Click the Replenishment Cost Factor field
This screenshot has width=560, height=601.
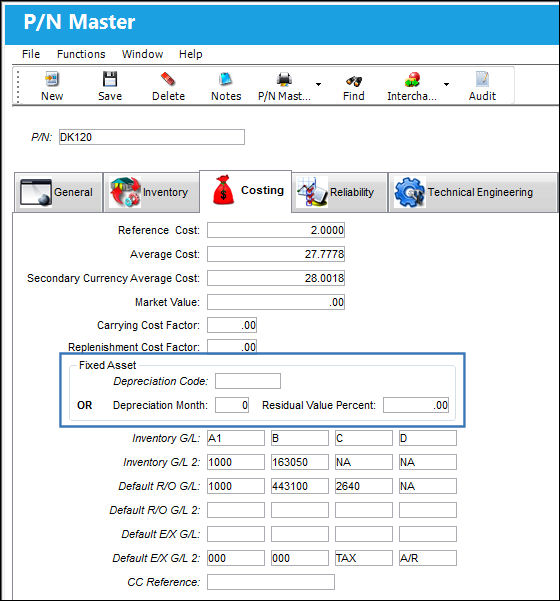pyautogui.click(x=232, y=346)
